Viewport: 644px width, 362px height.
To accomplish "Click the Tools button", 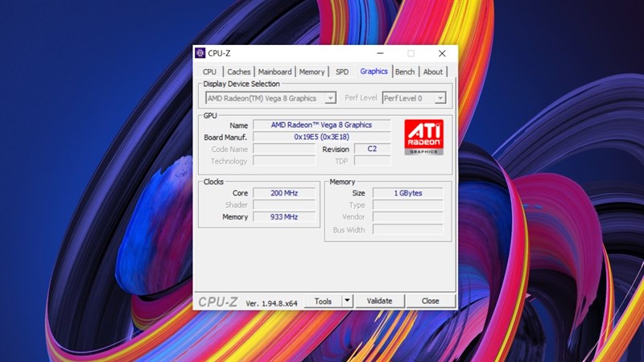I will click(323, 301).
